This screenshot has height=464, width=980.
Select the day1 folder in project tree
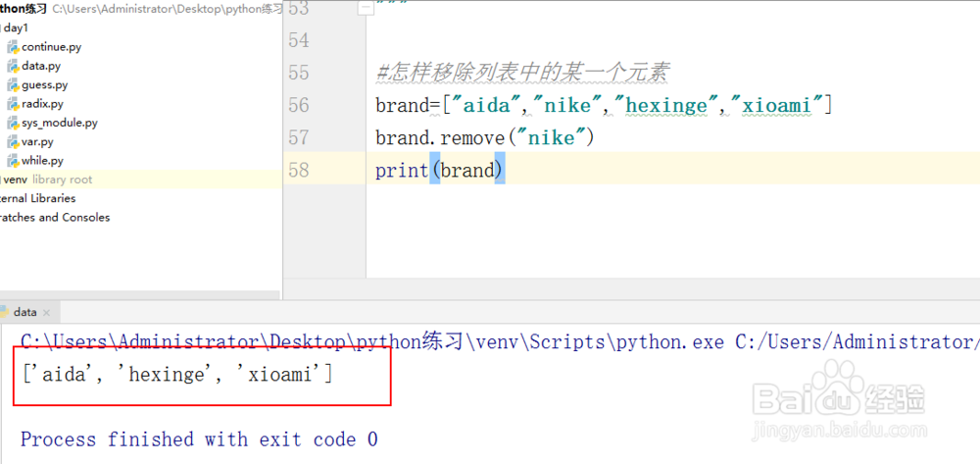pos(16,27)
